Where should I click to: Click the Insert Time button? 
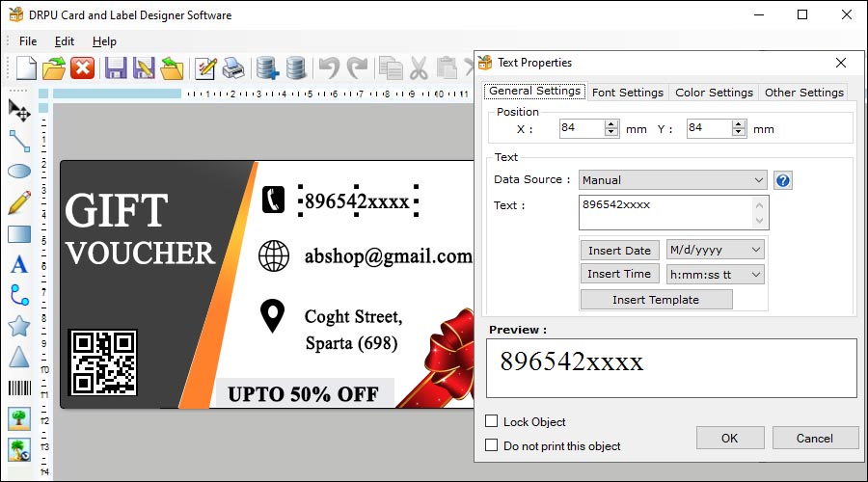(x=619, y=274)
